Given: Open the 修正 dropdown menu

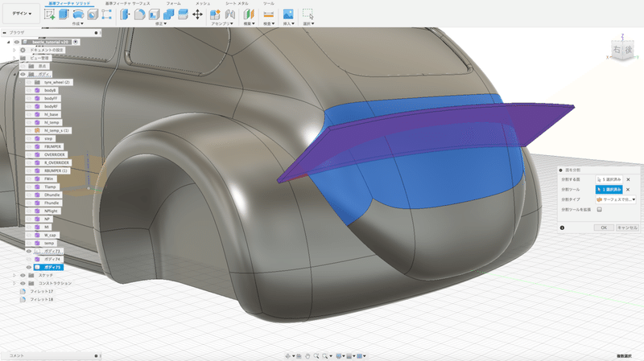Looking at the screenshot, I should 161,24.
